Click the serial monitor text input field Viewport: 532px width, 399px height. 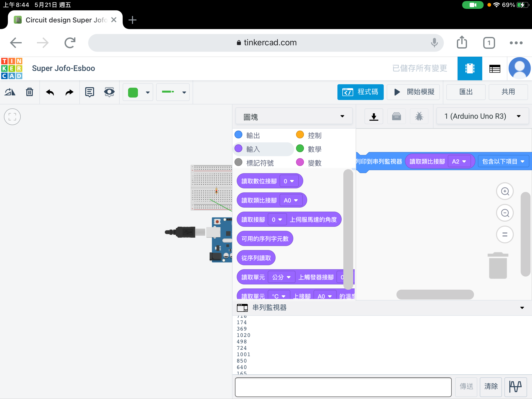[x=343, y=387]
